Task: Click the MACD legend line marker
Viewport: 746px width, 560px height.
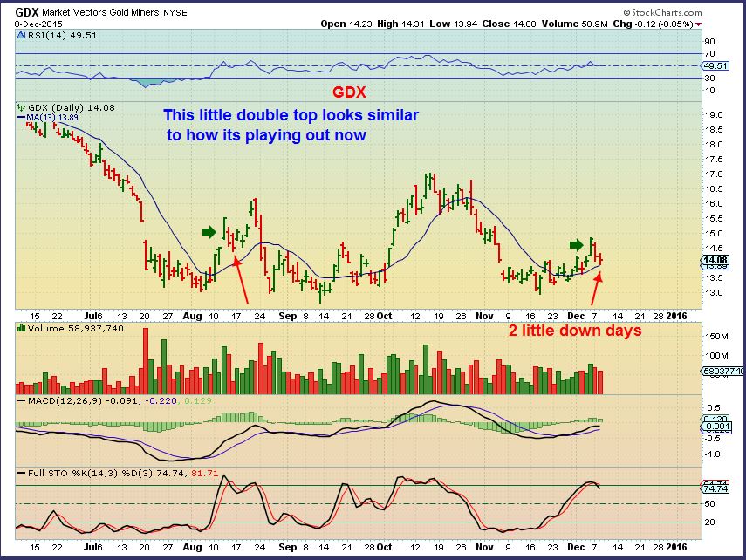Action: point(22,400)
